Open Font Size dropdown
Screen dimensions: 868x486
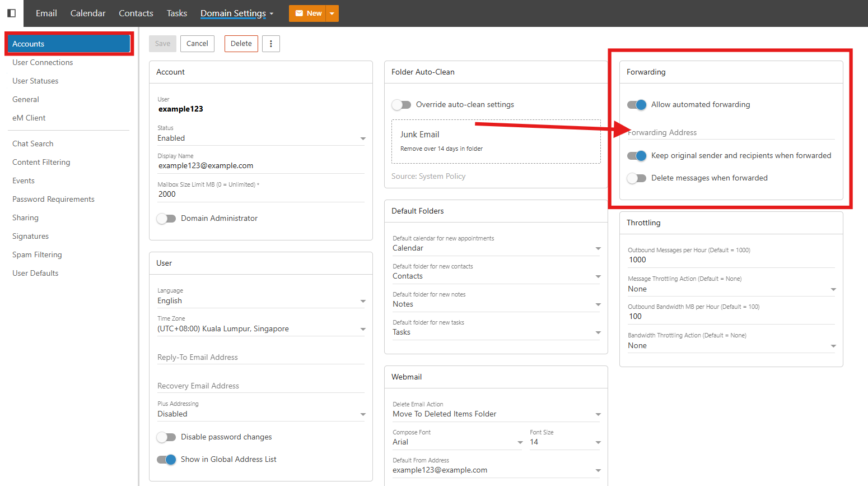[x=564, y=442]
